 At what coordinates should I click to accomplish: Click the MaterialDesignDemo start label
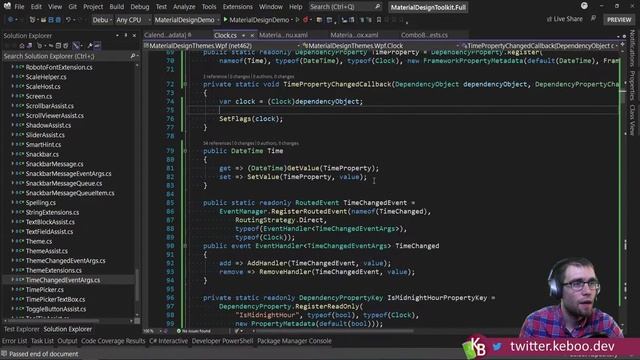click(x=258, y=20)
